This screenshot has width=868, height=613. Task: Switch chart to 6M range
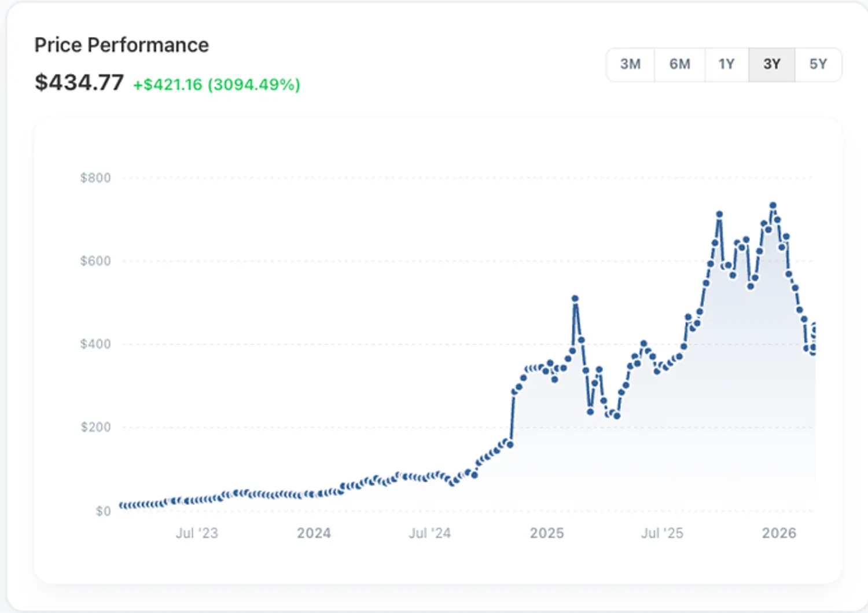680,64
